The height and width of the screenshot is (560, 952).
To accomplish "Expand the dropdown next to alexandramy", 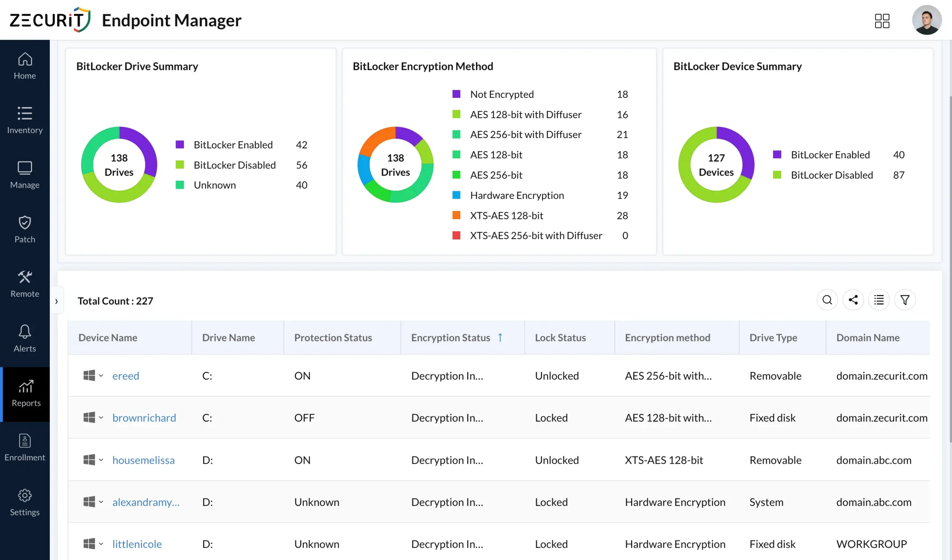I will coord(101,502).
